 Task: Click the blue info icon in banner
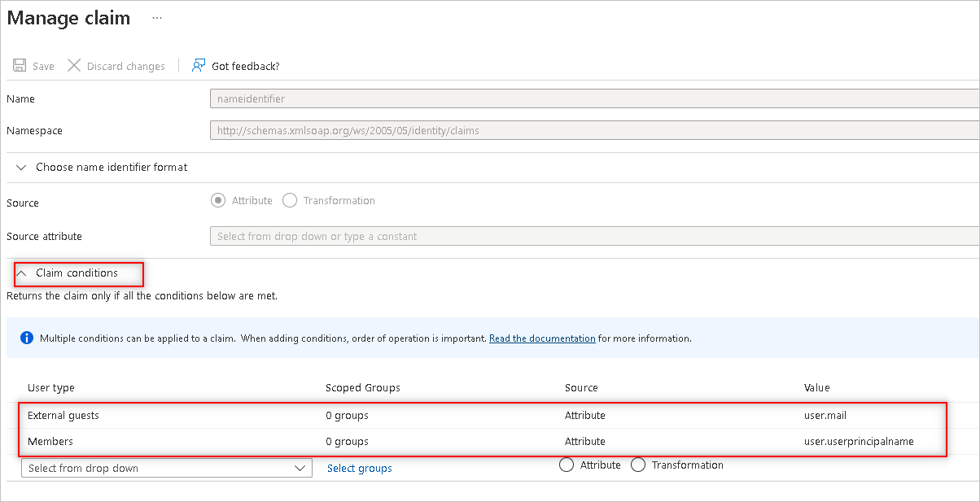click(x=27, y=338)
